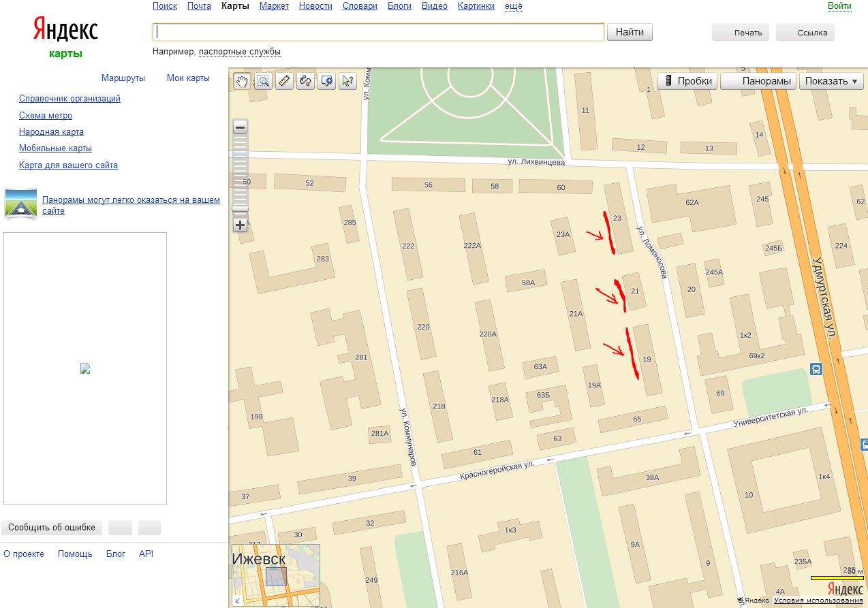The image size is (868, 608).
Task: Click the map zoom level slider handle
Action: point(240,208)
